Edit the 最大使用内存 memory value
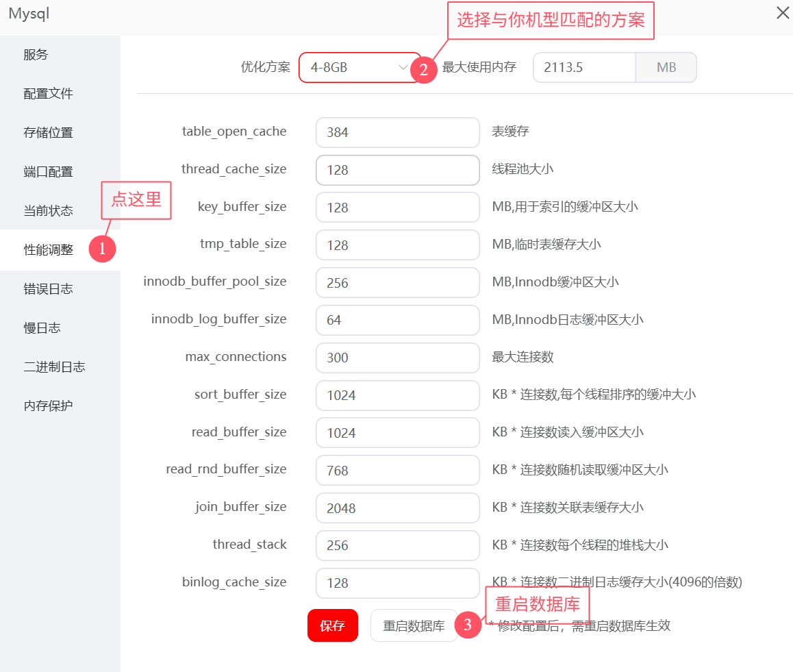The image size is (793, 672). (584, 67)
